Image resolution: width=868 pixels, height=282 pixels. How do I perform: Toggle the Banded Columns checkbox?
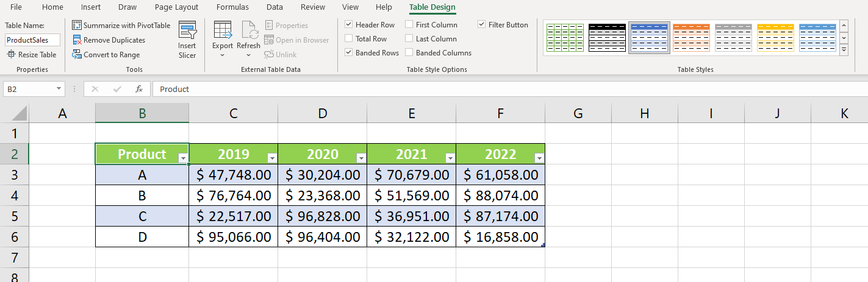409,53
